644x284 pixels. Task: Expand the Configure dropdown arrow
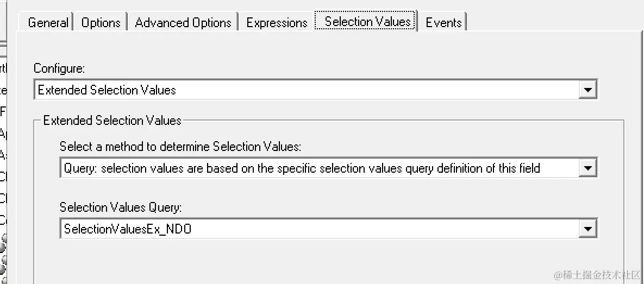click(x=587, y=90)
